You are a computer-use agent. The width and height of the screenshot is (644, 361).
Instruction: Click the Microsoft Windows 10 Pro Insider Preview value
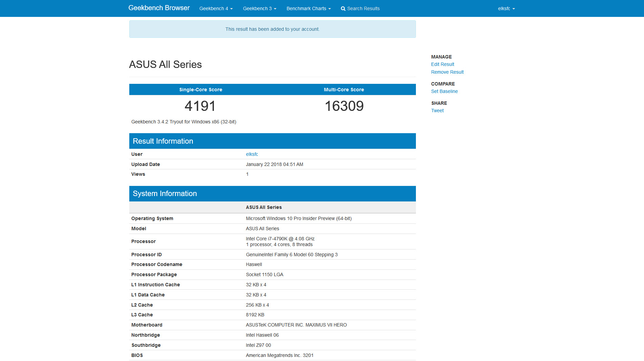click(299, 218)
